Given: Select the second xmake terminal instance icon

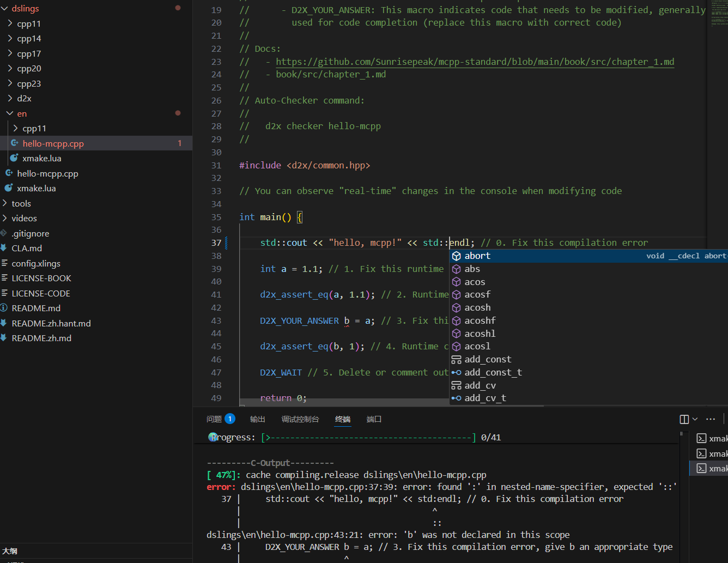Looking at the screenshot, I should pyautogui.click(x=702, y=453).
